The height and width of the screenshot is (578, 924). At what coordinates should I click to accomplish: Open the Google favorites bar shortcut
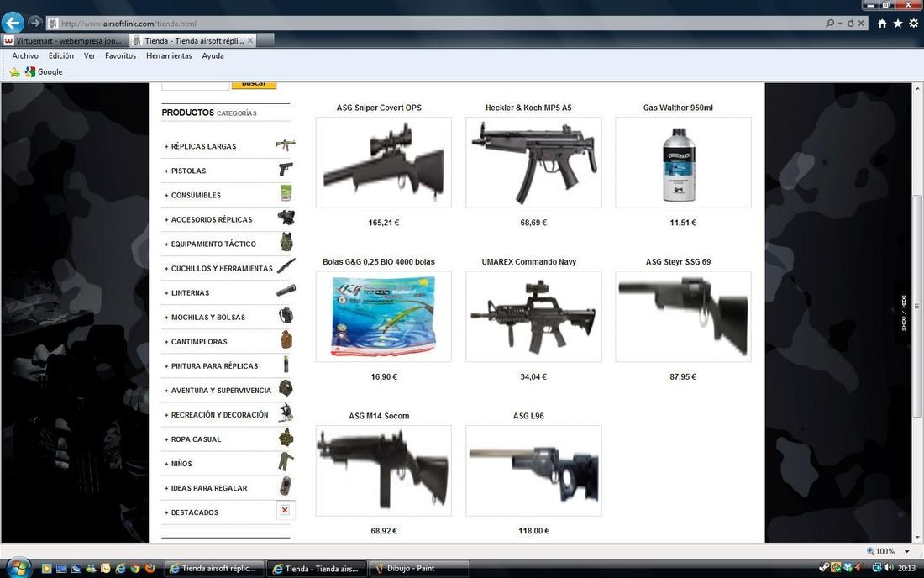point(44,72)
